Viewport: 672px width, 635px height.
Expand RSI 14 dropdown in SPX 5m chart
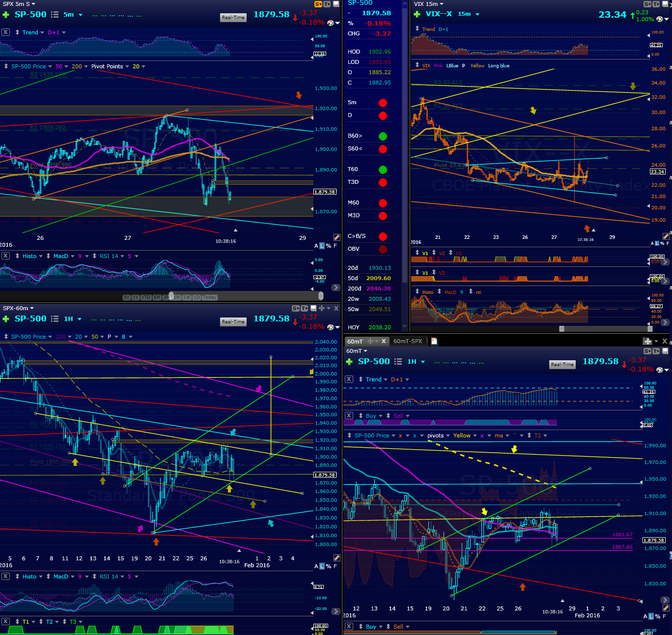122,256
